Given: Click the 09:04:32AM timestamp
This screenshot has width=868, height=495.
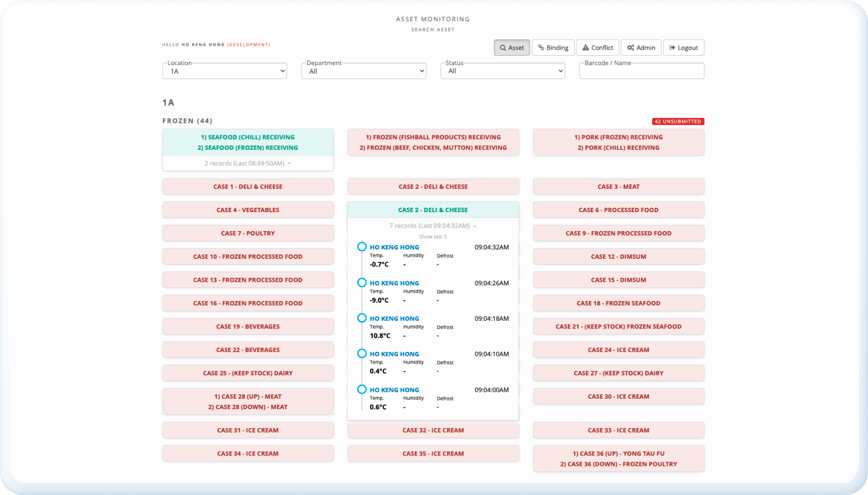Looking at the screenshot, I should click(x=492, y=247).
